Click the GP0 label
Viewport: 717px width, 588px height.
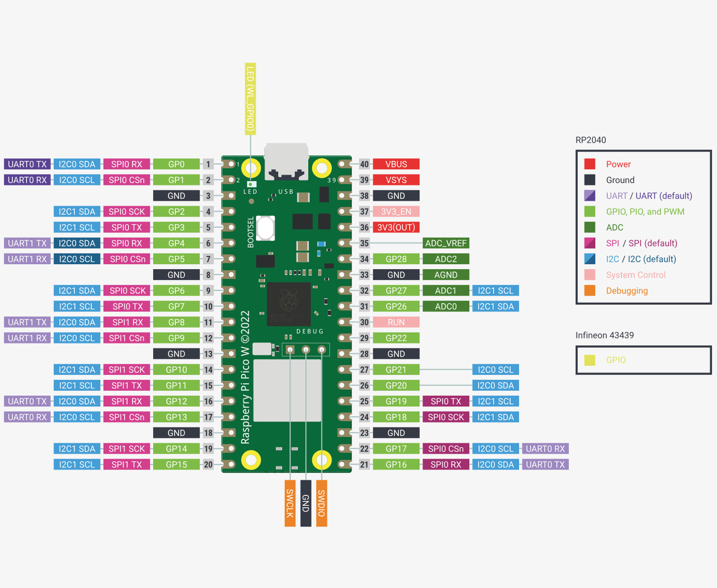(x=176, y=164)
